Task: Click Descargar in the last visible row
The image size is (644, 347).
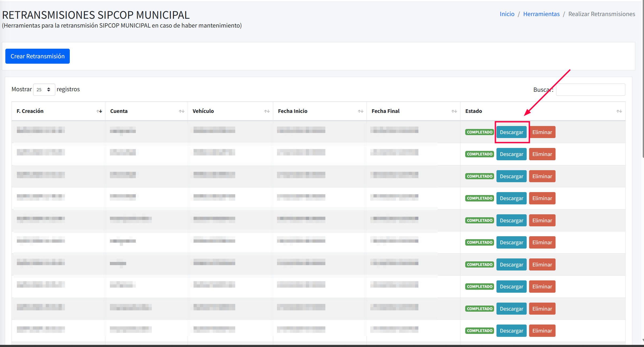Action: 511,331
